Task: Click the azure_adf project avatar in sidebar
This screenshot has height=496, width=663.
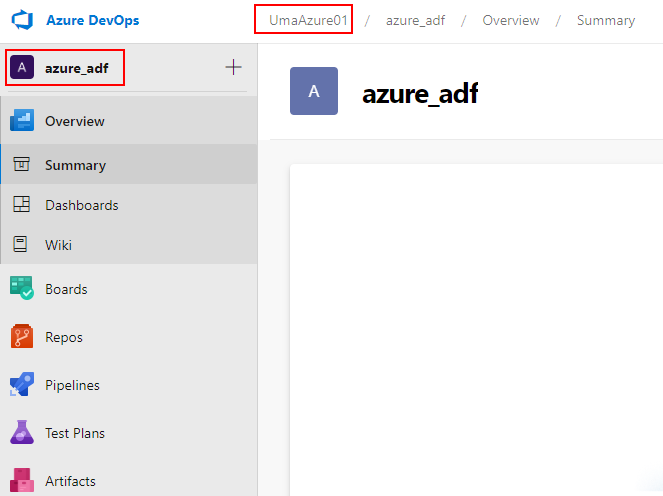Action: [x=22, y=67]
